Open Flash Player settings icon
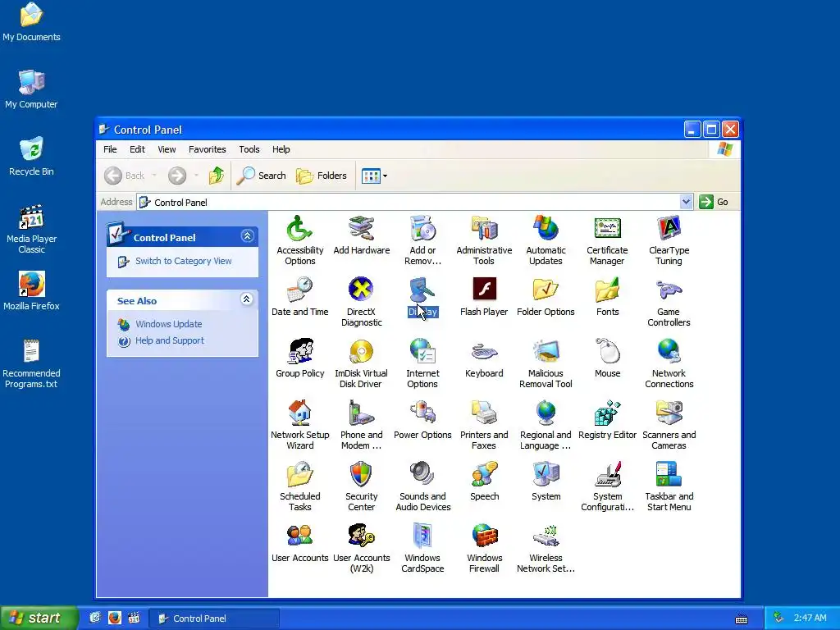This screenshot has width=840, height=630. [484, 290]
